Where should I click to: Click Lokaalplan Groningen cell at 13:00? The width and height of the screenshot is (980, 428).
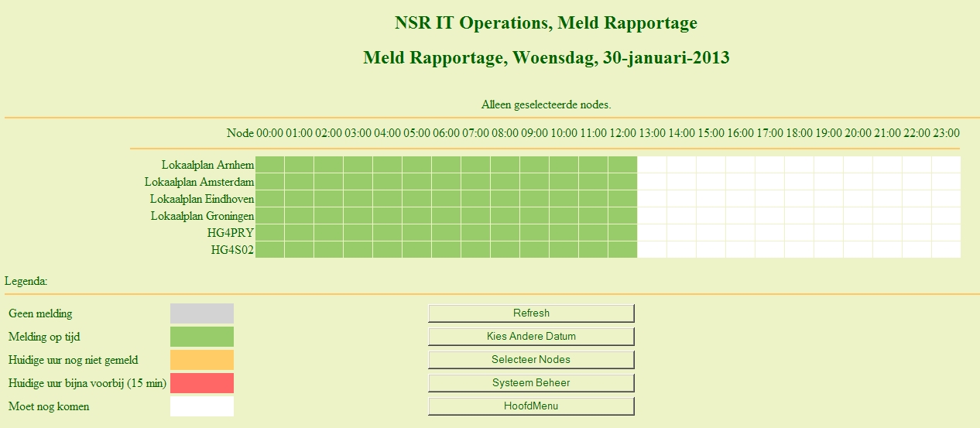[653, 216]
